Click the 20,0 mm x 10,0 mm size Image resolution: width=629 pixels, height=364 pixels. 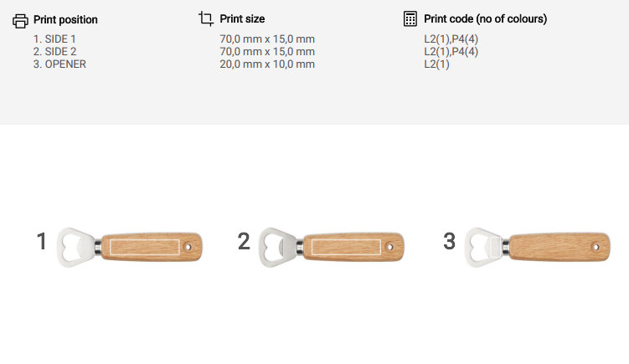tap(267, 64)
